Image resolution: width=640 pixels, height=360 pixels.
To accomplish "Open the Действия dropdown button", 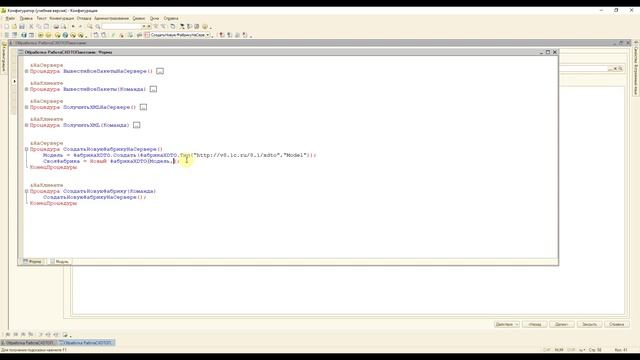I will pyautogui.click(x=507, y=324).
